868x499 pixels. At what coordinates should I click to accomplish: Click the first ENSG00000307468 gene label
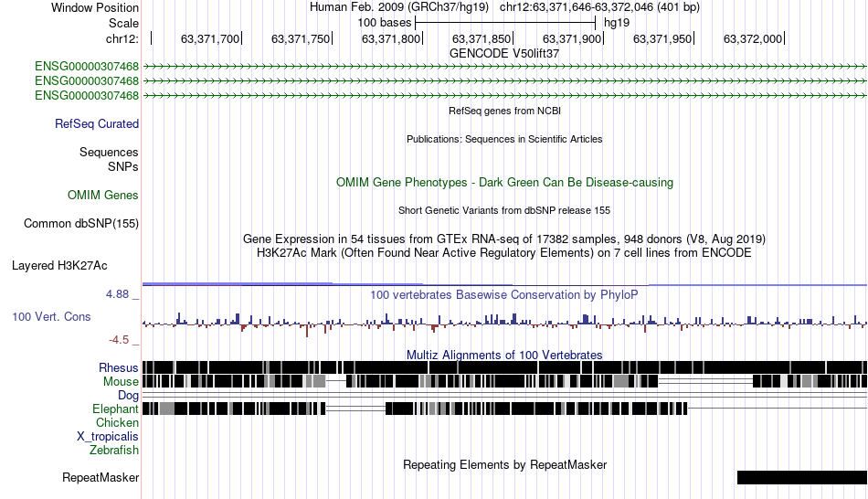pyautogui.click(x=87, y=67)
